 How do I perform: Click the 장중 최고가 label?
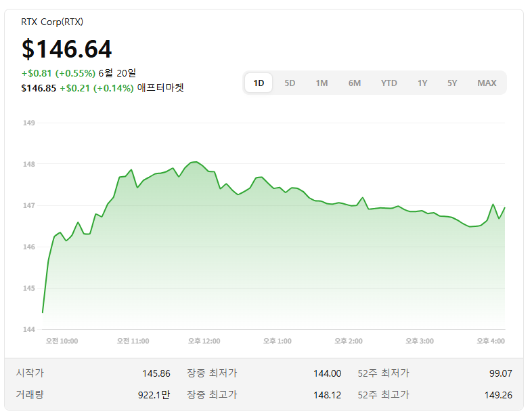[x=212, y=394]
